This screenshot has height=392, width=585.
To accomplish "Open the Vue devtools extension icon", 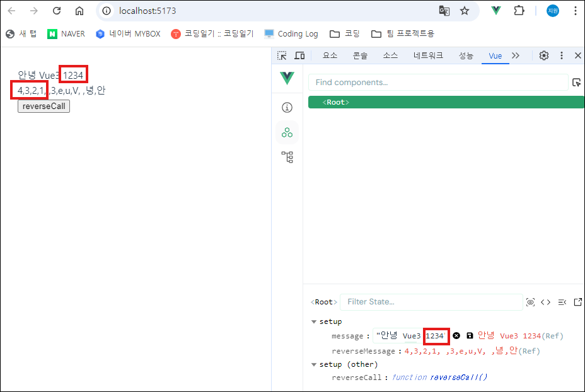I will coord(496,11).
